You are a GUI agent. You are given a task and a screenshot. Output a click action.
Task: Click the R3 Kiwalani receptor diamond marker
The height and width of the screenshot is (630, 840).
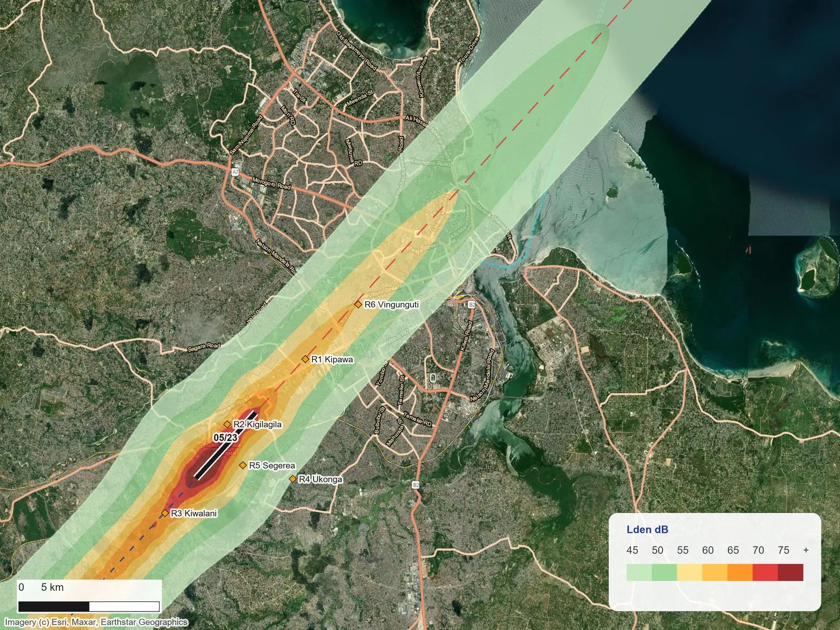[165, 513]
